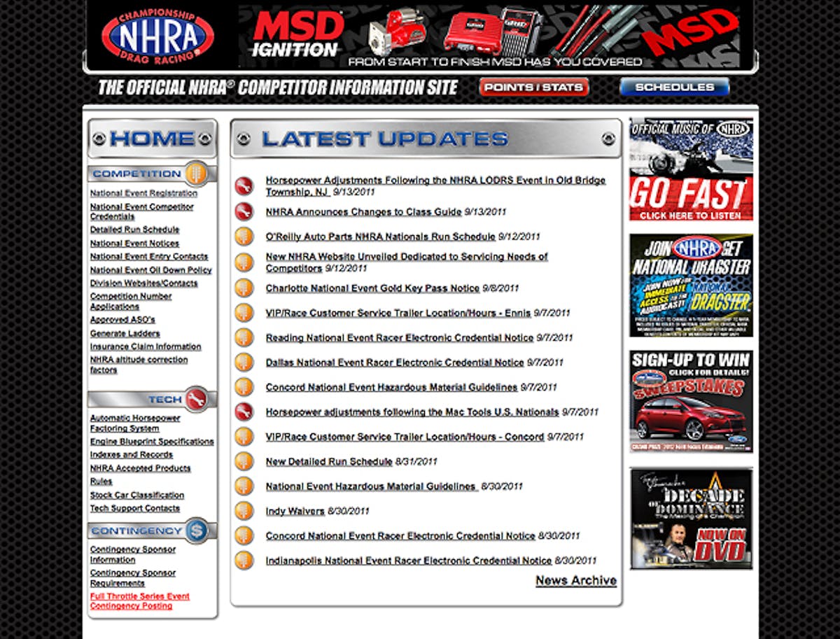Click the Sign-Up to Win sweepstakes ad

coord(691,401)
